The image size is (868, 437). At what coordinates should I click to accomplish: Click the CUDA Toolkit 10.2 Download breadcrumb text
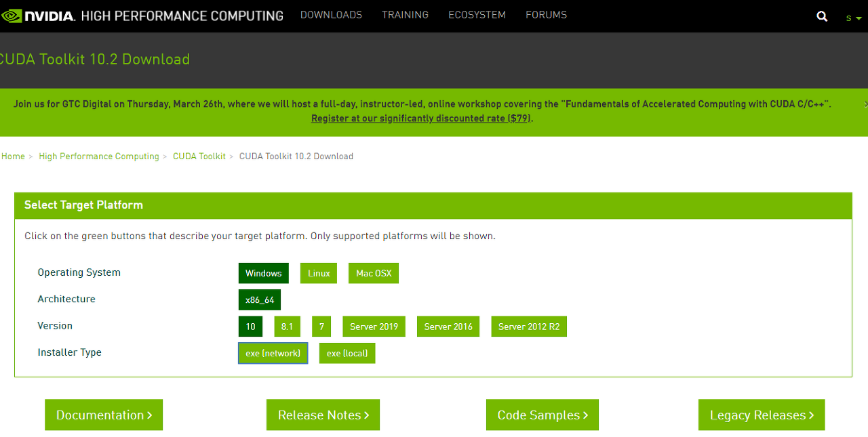[x=296, y=157]
